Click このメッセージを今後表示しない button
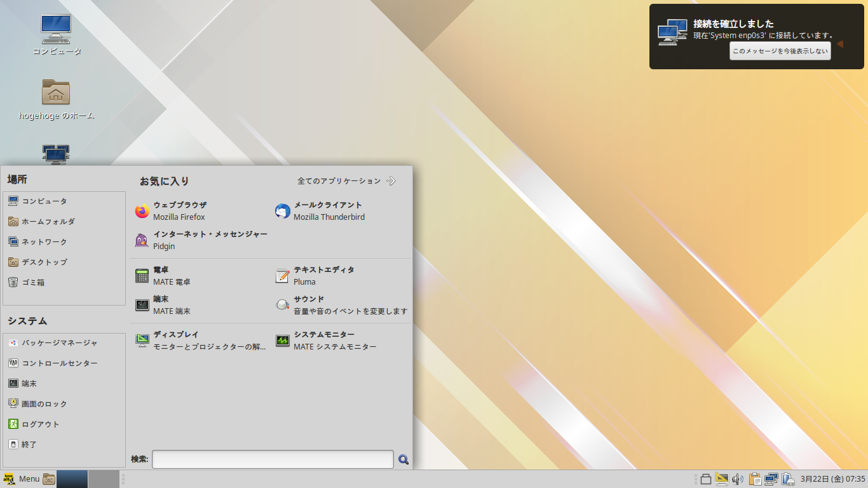868x488 pixels. [x=780, y=51]
